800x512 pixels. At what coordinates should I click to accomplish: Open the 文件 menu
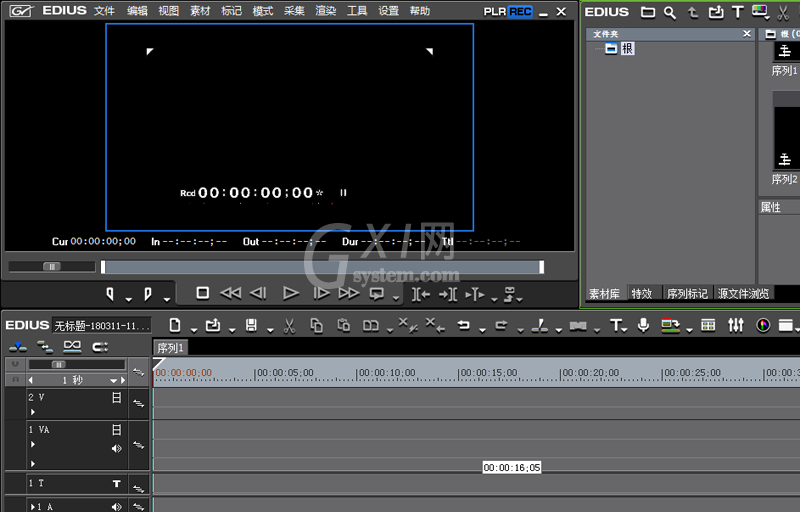tap(104, 11)
